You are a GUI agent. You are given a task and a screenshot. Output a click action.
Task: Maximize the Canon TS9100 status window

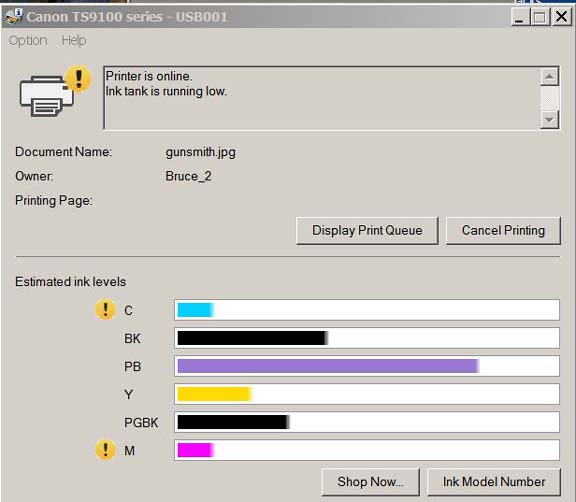tap(540, 17)
